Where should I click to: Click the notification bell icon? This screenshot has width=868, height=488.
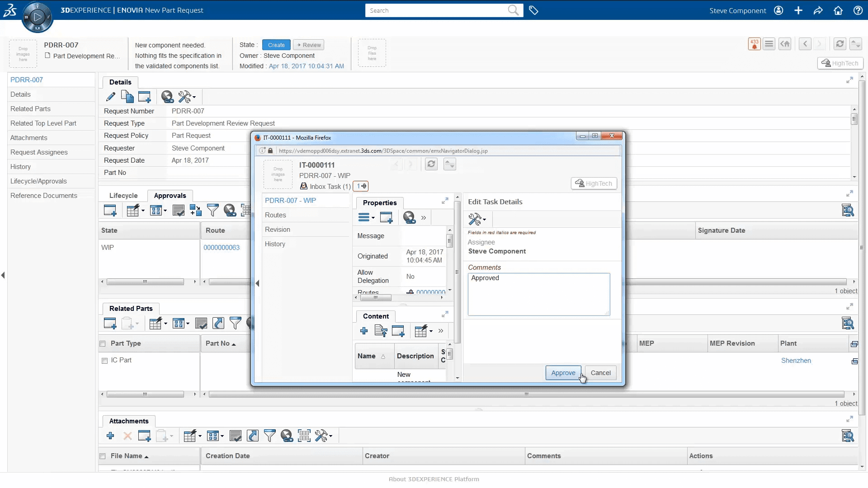point(754,44)
